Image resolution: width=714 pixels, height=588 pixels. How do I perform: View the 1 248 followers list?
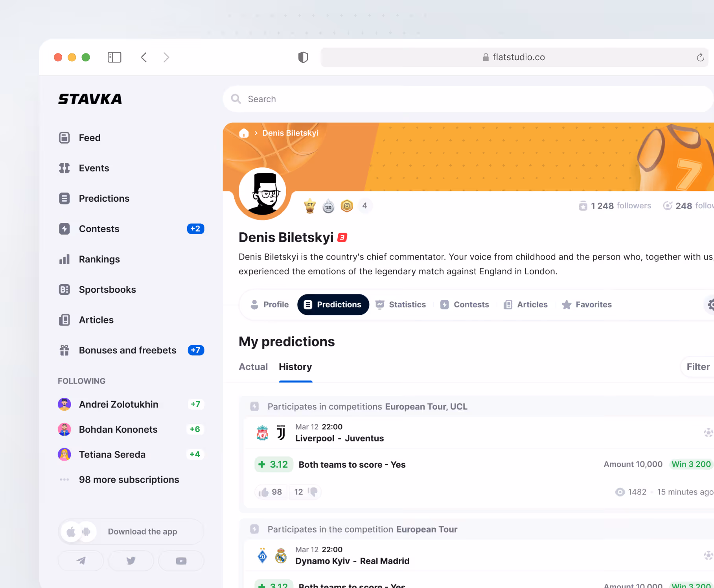[x=615, y=206]
